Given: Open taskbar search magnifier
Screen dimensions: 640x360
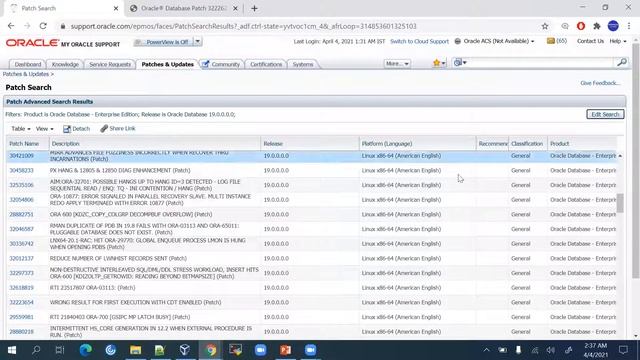Looking at the screenshot, I should pos(36,350).
